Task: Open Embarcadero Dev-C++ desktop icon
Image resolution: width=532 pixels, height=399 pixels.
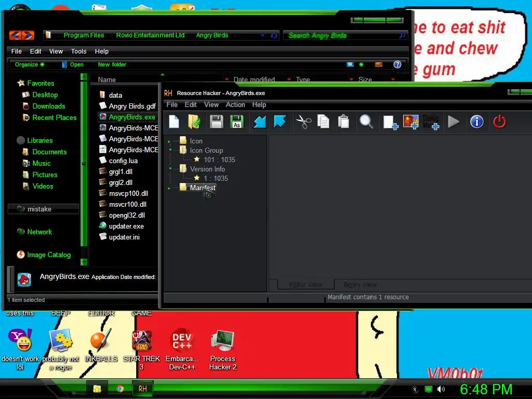Action: (x=182, y=350)
